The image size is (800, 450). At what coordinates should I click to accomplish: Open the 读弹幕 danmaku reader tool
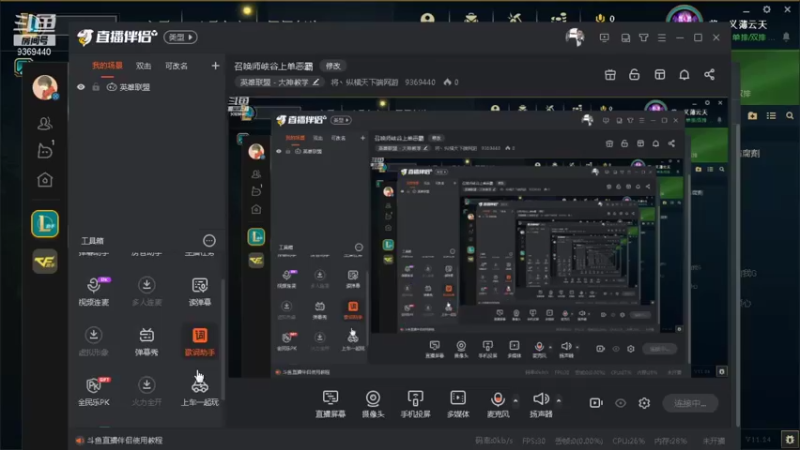199,291
